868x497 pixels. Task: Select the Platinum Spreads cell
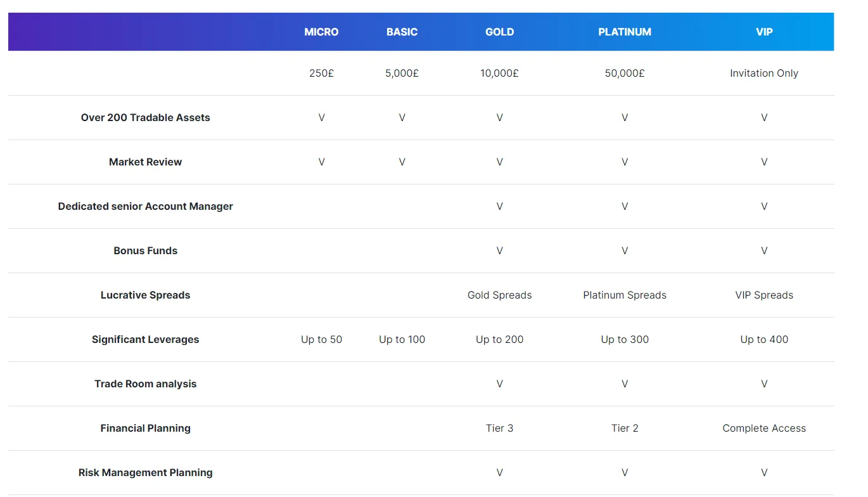point(625,295)
